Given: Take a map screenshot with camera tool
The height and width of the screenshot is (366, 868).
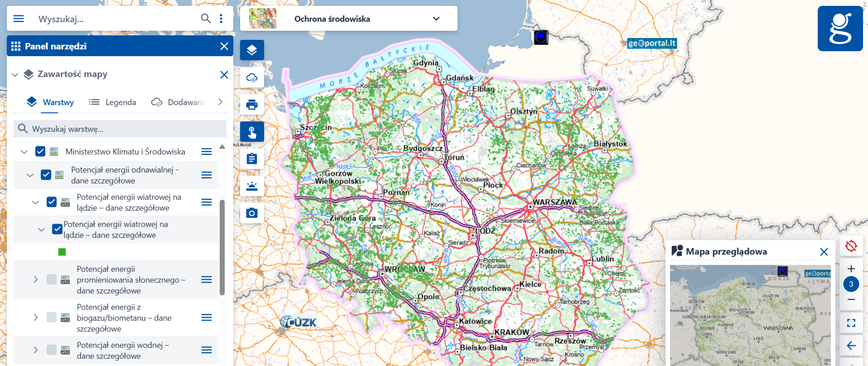Looking at the screenshot, I should tap(252, 213).
